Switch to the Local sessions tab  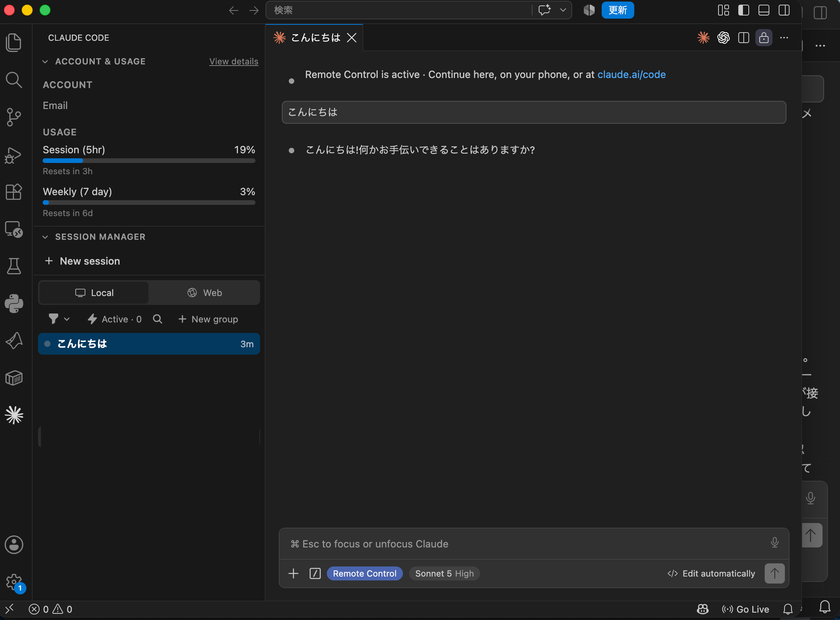[x=94, y=293]
